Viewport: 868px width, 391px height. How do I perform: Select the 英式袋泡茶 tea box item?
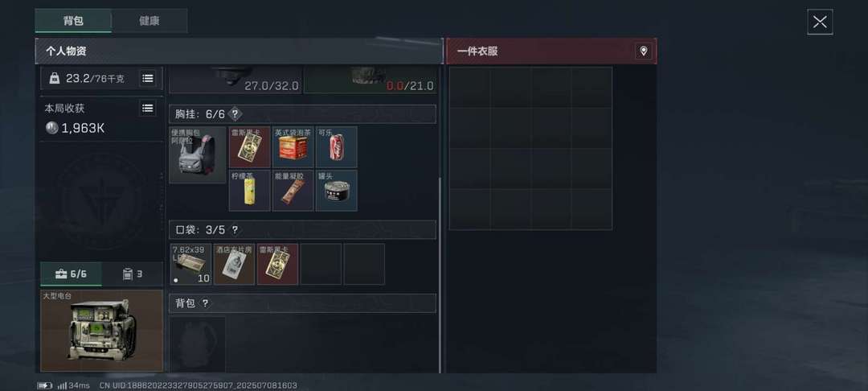(x=293, y=146)
